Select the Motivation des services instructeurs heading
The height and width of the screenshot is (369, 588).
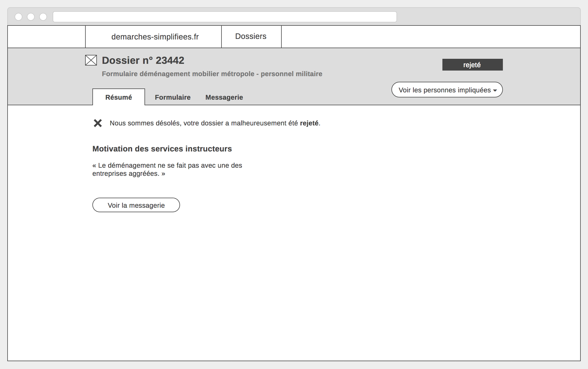click(162, 149)
